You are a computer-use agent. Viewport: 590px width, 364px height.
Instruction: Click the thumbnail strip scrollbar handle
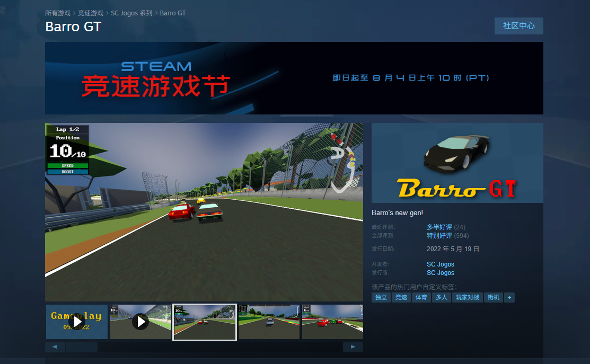[x=82, y=347]
